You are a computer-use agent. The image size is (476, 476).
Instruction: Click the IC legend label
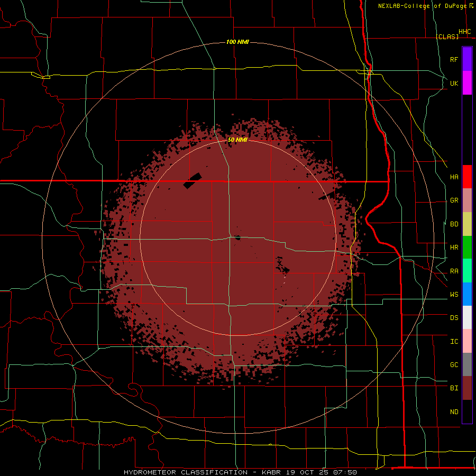point(454,342)
